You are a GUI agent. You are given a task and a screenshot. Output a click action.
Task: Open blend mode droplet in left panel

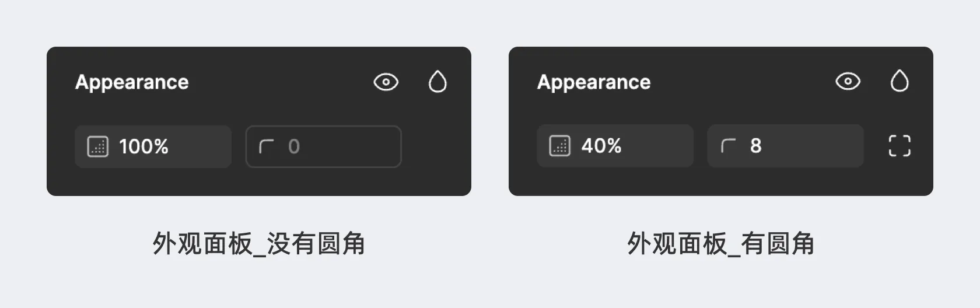point(437,82)
